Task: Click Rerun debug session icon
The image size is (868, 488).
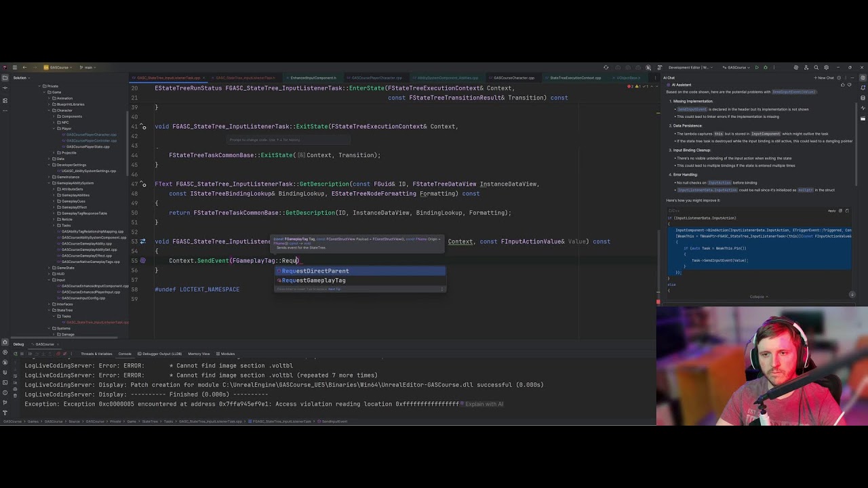Action: [16, 354]
